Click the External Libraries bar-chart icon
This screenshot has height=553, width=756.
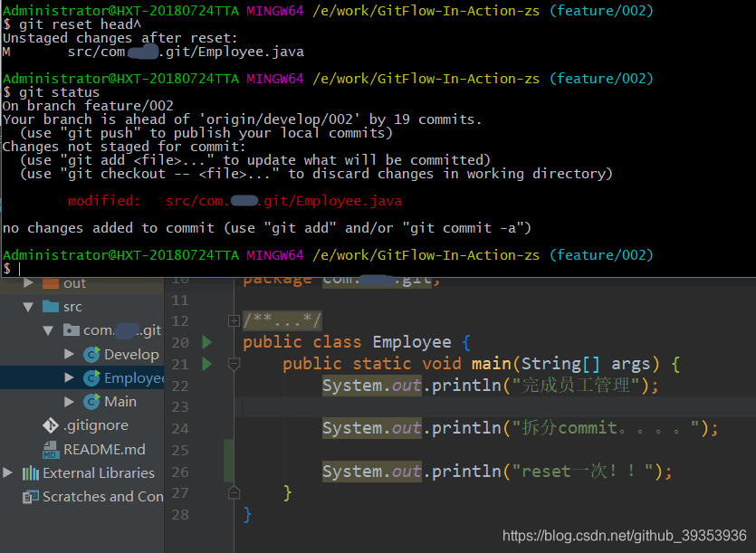click(31, 473)
